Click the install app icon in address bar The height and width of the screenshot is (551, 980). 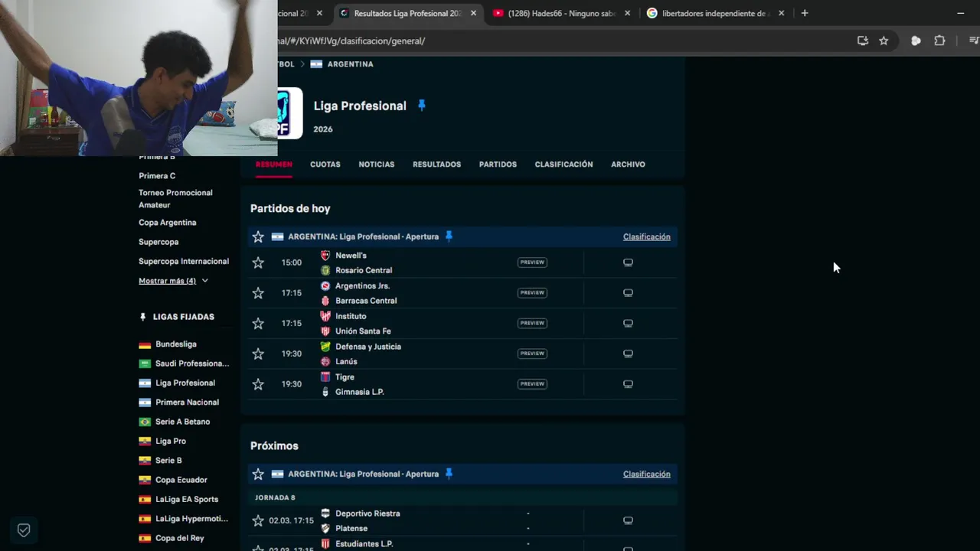click(x=863, y=41)
